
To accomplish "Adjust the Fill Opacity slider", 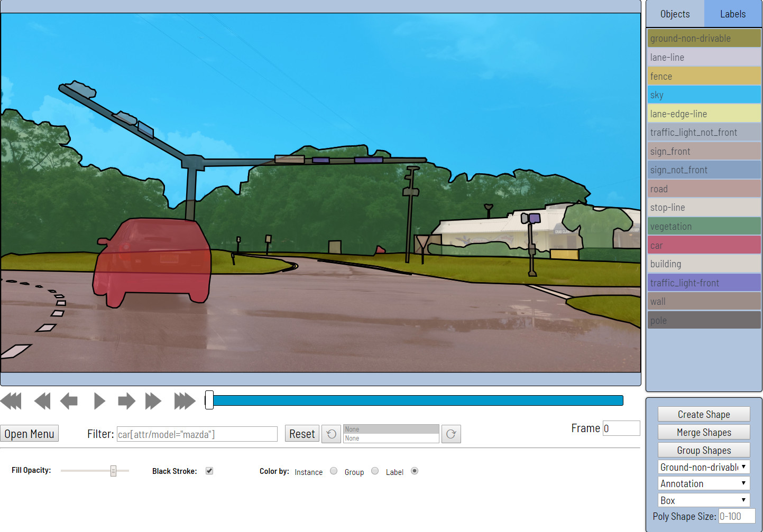I will click(x=114, y=470).
